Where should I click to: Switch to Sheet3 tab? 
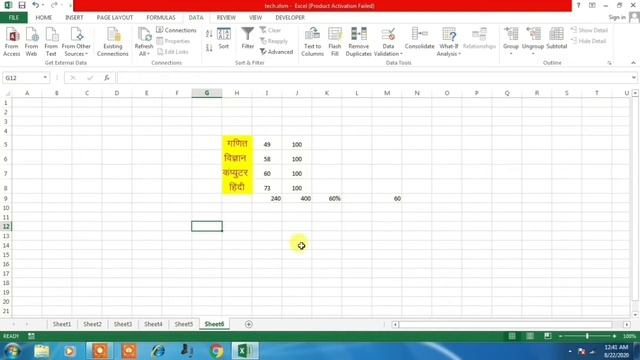pos(123,324)
